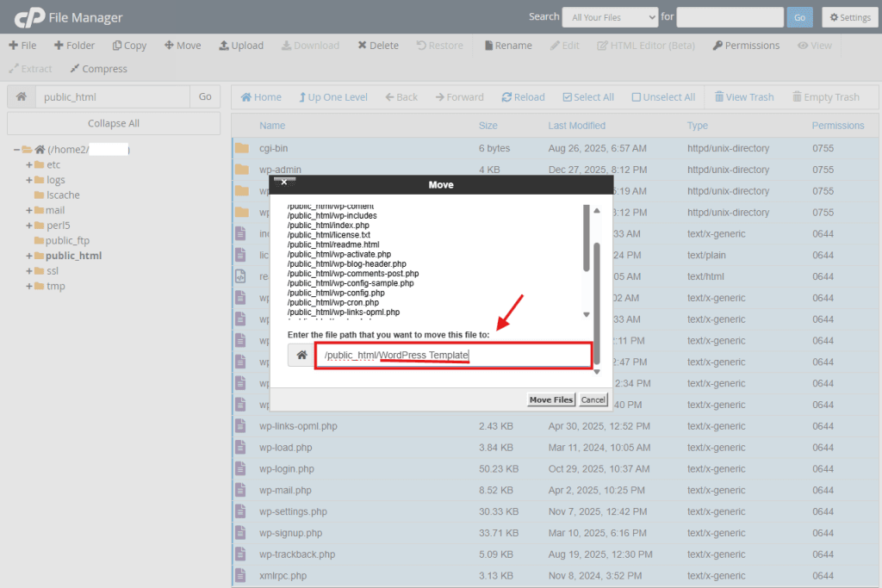Viewport: 882px width, 588px height.
Task: Click the View Trash icon
Action: [717, 97]
